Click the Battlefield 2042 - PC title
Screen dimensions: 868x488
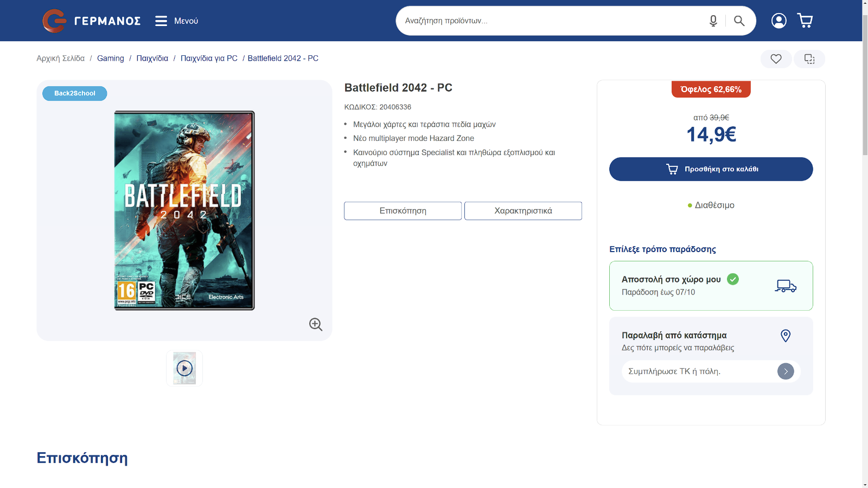pos(398,88)
